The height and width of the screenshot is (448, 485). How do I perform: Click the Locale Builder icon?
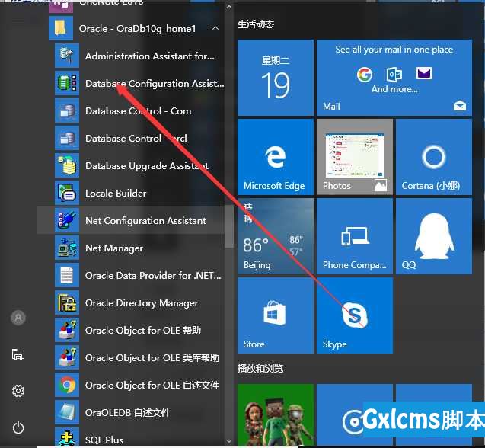(67, 193)
